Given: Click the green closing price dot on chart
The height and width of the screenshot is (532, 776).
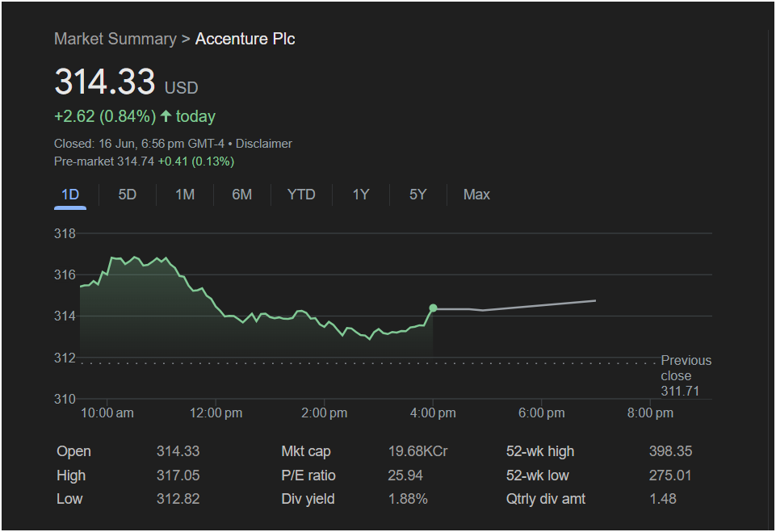Looking at the screenshot, I should [x=433, y=308].
